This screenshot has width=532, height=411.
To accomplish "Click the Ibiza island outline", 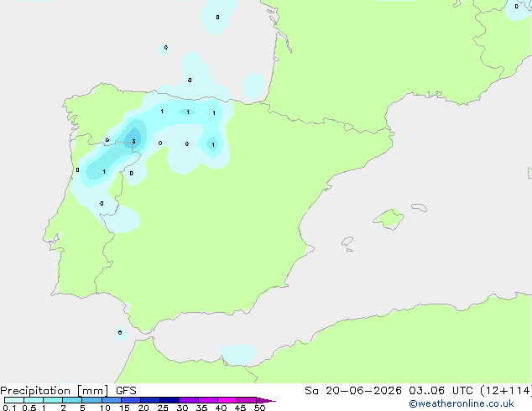I will click(347, 242).
